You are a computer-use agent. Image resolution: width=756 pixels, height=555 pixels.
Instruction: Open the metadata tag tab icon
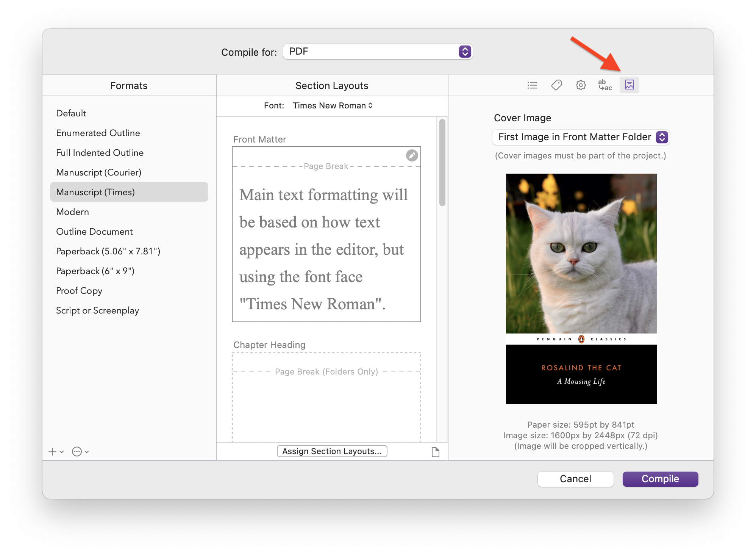(x=556, y=85)
